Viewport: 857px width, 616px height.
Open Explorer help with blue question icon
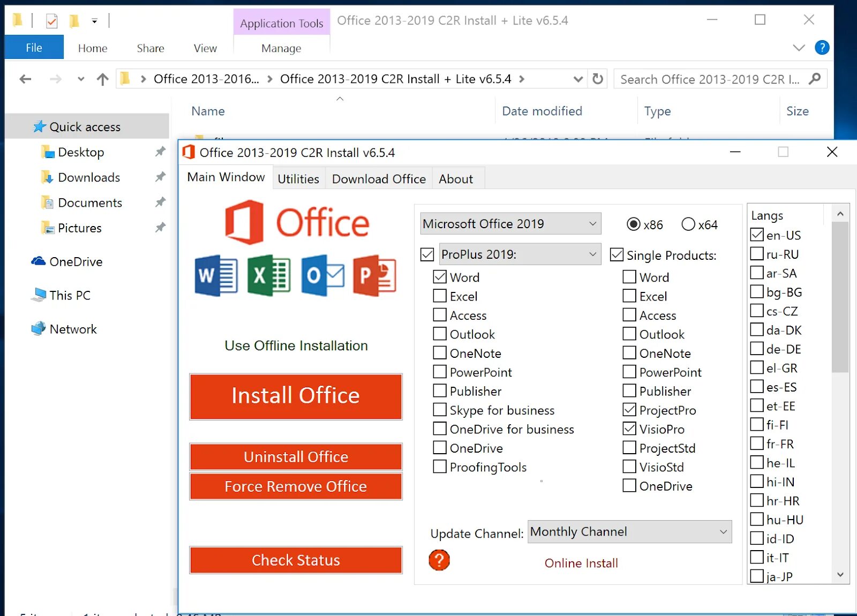[x=822, y=48]
